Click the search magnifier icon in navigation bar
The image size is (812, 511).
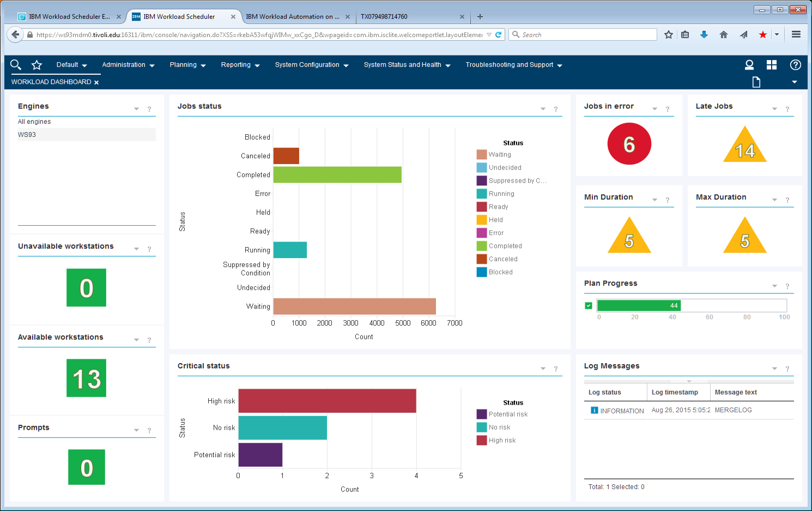(x=16, y=65)
